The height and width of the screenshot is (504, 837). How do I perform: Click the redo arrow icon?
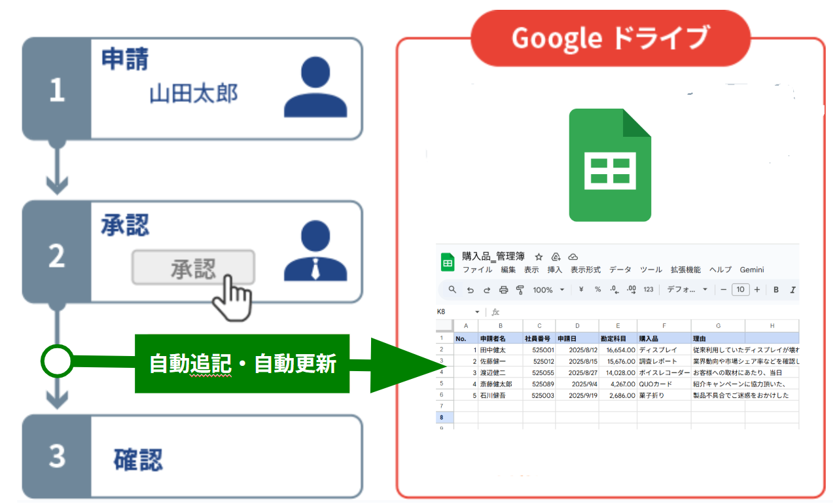[486, 290]
